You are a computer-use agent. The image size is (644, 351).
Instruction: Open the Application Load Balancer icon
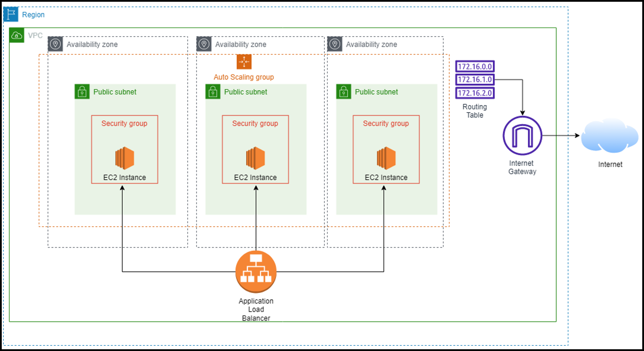pyautogui.click(x=256, y=270)
